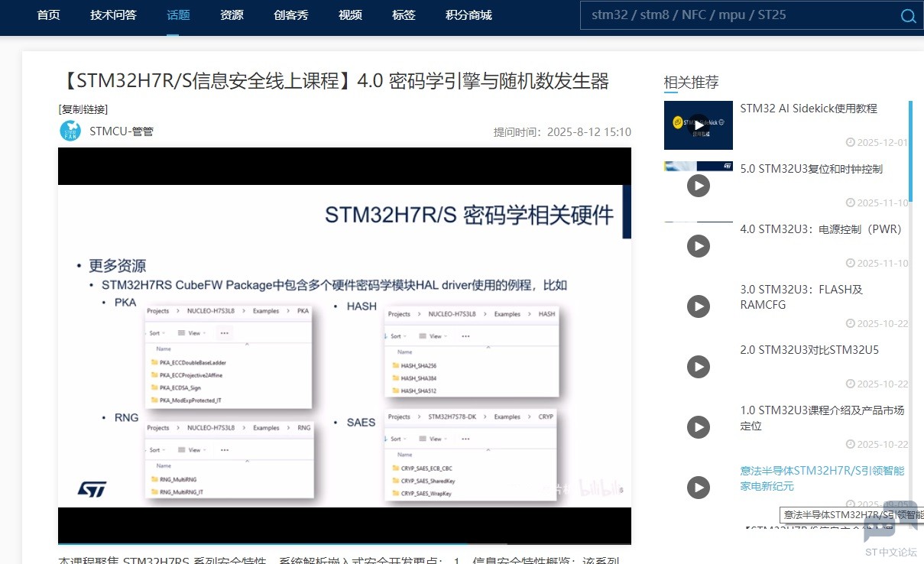Click the embedded bilibili video player

(x=345, y=345)
